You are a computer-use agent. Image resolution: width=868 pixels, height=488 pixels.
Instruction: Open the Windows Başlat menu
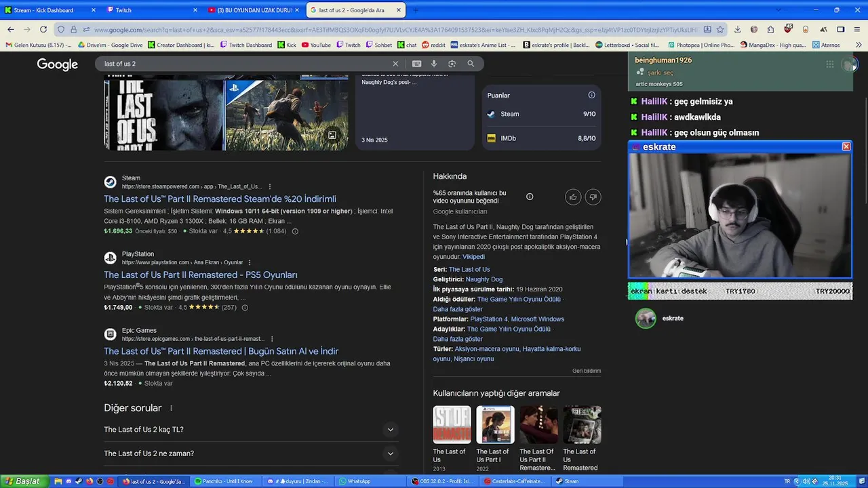pos(24,481)
